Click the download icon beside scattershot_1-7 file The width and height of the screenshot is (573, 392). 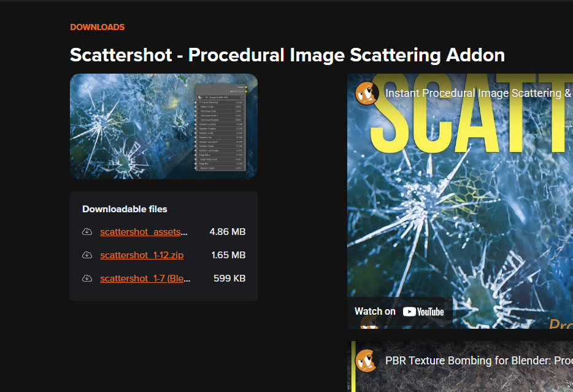(x=87, y=279)
